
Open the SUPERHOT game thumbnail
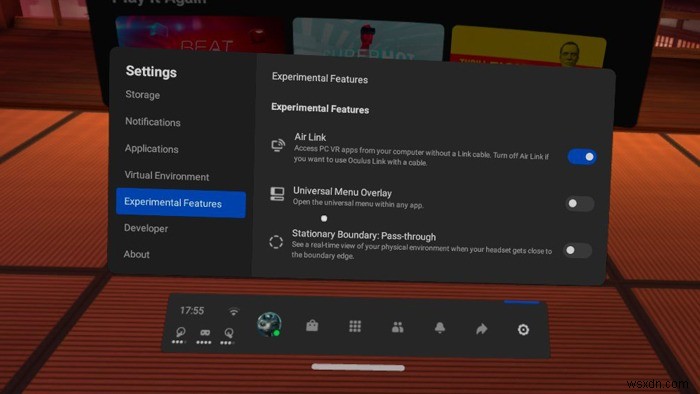click(x=368, y=39)
